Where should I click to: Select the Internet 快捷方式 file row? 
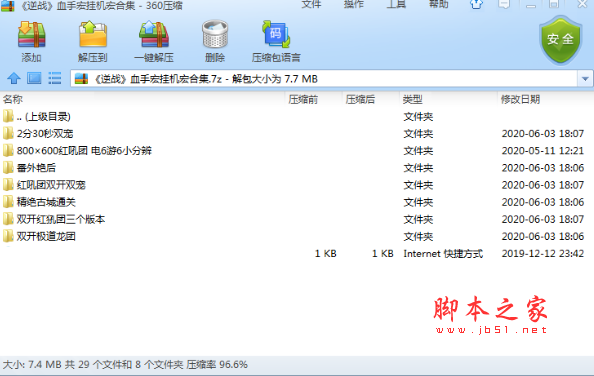(297, 253)
